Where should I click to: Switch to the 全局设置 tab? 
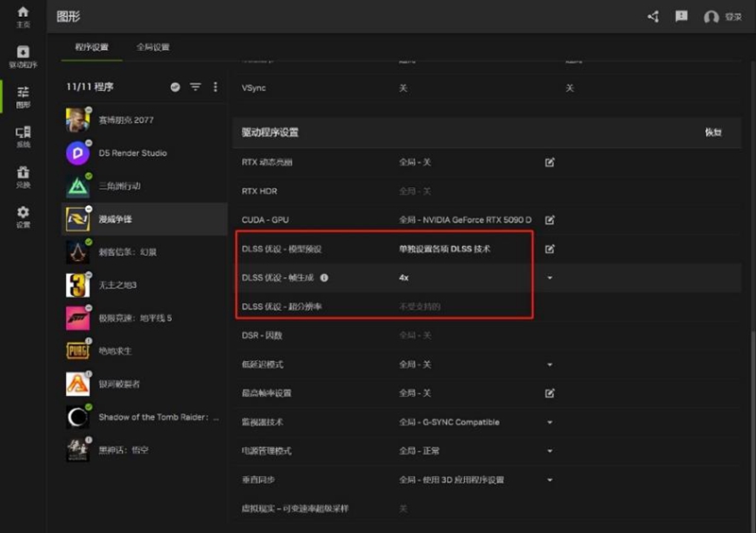coord(152,47)
